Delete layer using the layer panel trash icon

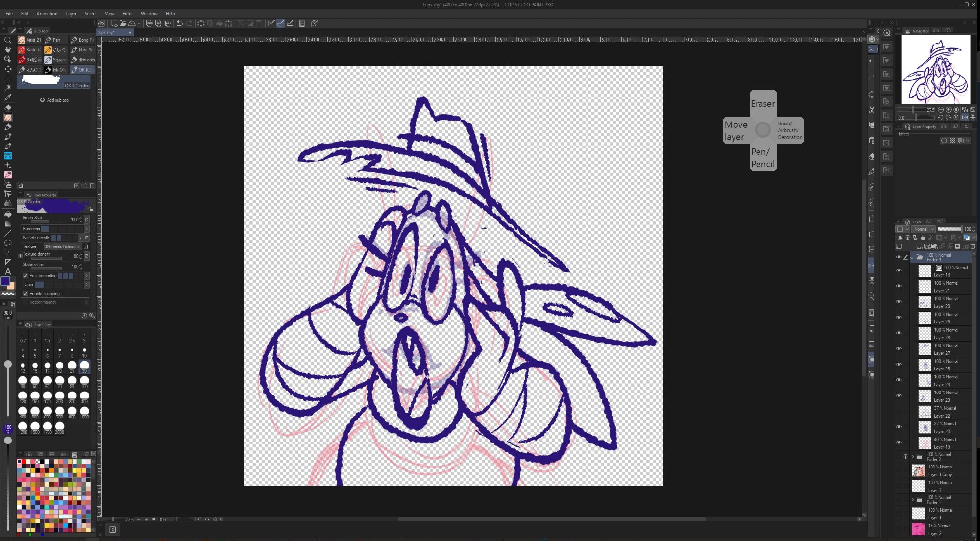coord(973,246)
